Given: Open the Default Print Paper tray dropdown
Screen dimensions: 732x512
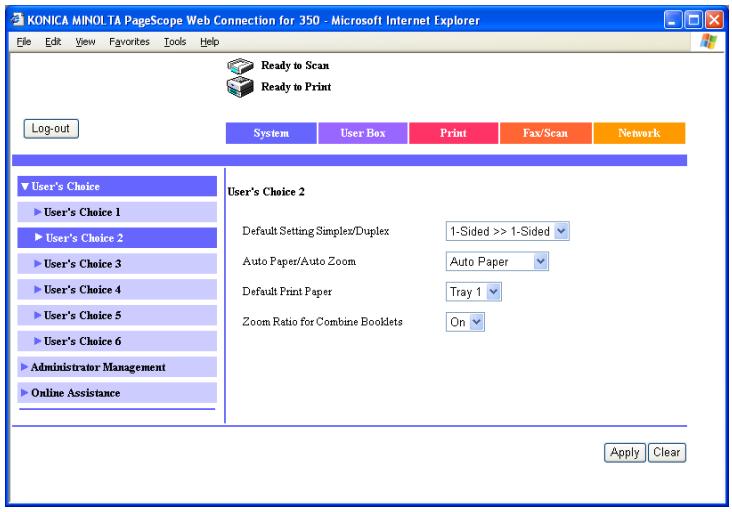Looking at the screenshot, I should 473,292.
